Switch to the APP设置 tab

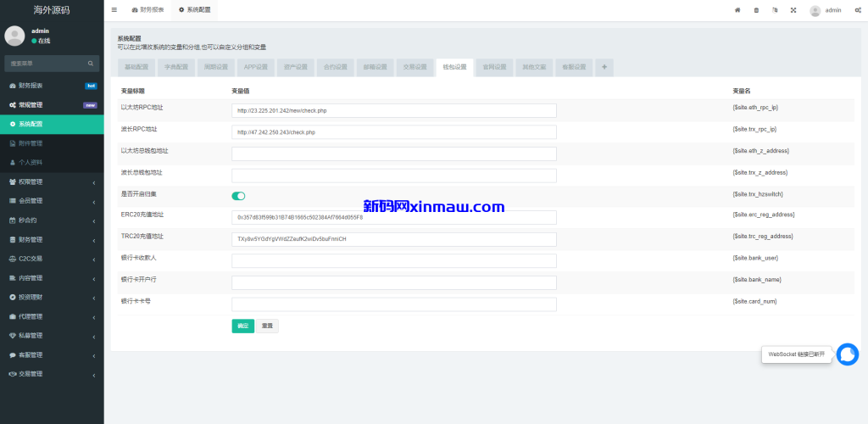pyautogui.click(x=255, y=67)
